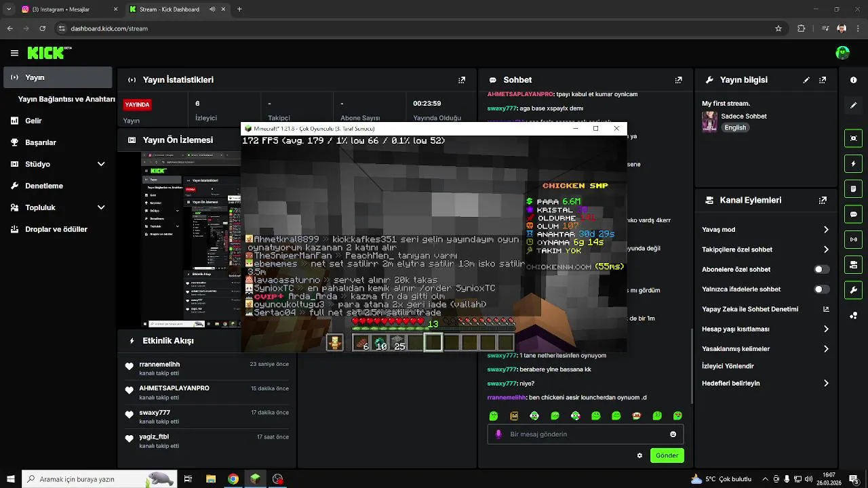Insert the brown square face emote
Viewport: 868px width, 488px height.
514,415
